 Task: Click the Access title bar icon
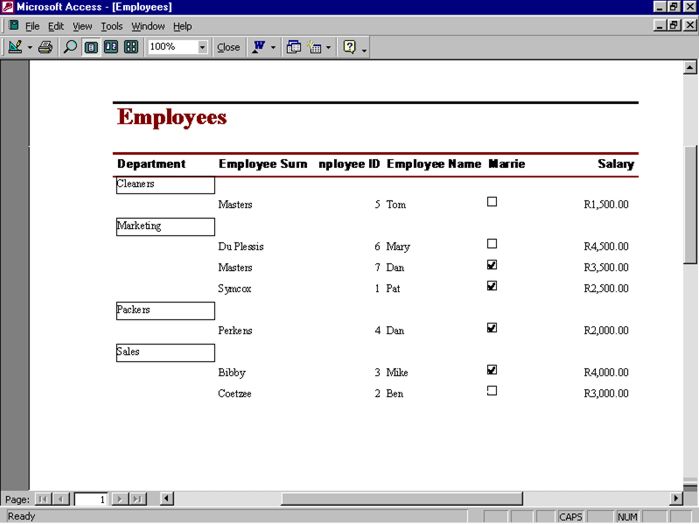pos(7,7)
